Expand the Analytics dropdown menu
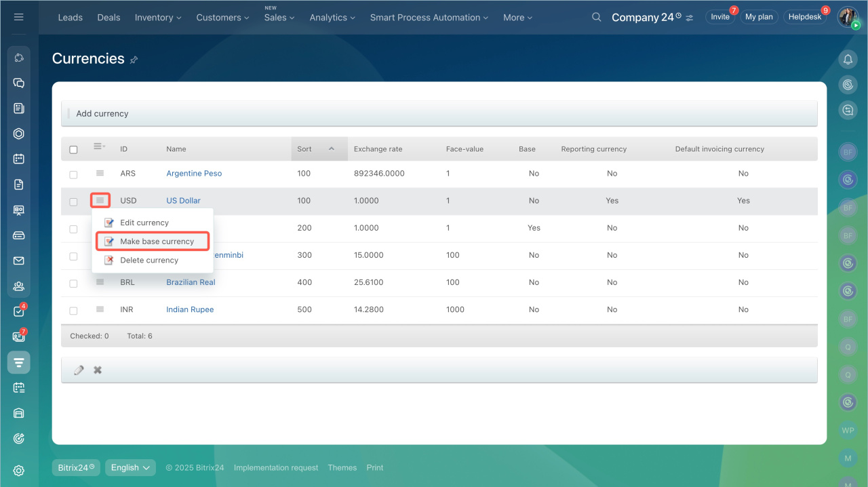 (332, 18)
